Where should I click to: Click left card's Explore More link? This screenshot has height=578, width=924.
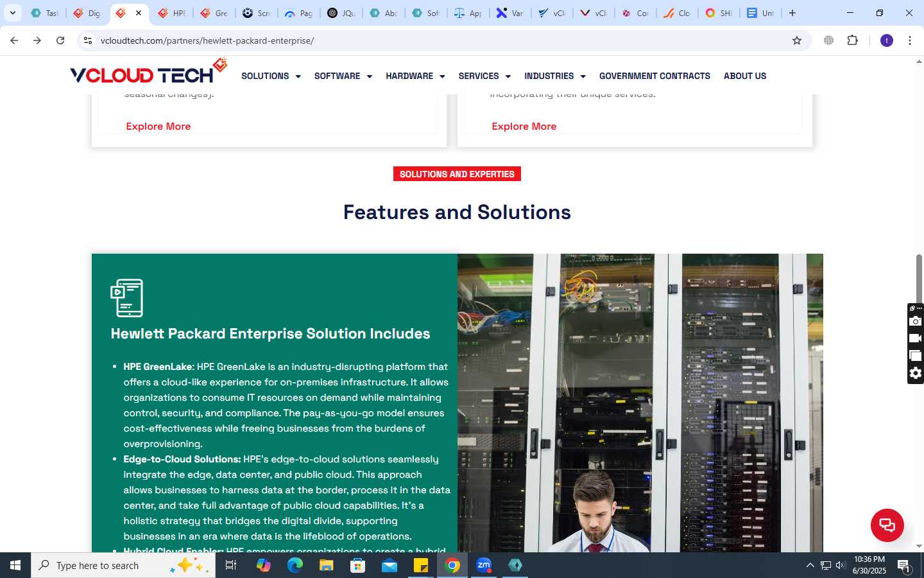coord(158,127)
